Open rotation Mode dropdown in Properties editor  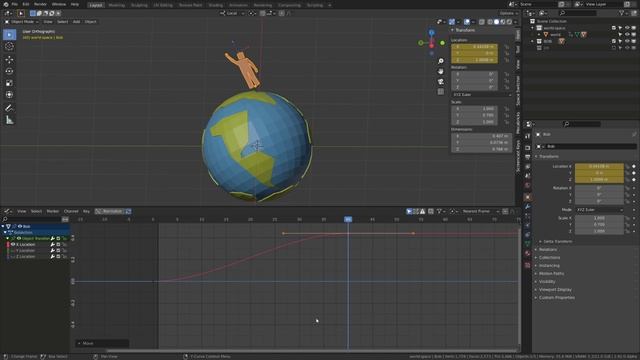pos(599,210)
